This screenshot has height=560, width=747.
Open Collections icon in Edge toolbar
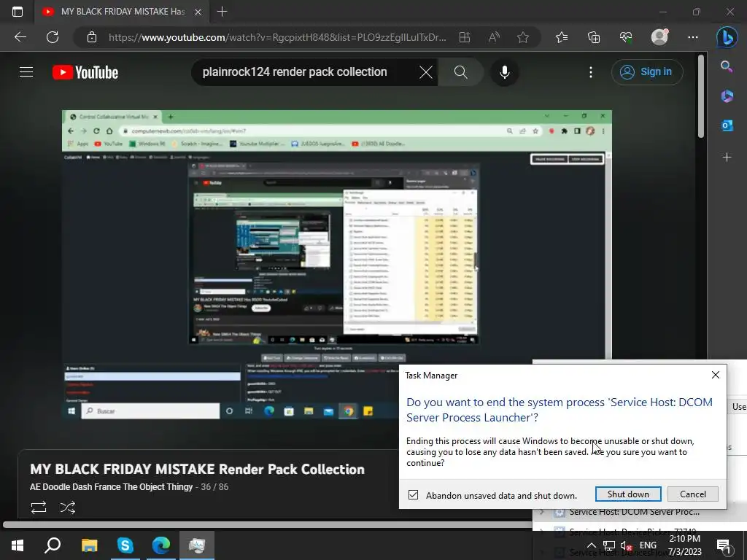594,37
